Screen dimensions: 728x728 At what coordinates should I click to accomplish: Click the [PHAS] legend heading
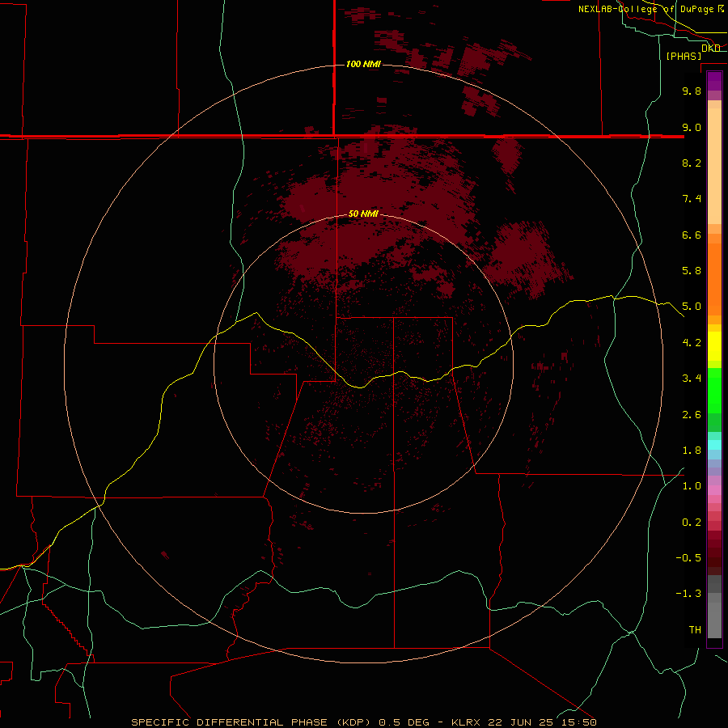click(684, 56)
